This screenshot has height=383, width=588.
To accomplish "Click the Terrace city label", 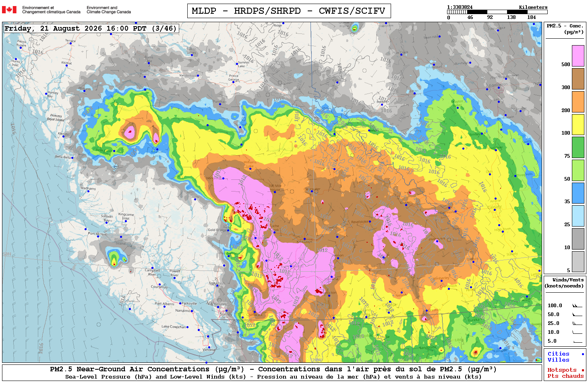I will point(70,41).
